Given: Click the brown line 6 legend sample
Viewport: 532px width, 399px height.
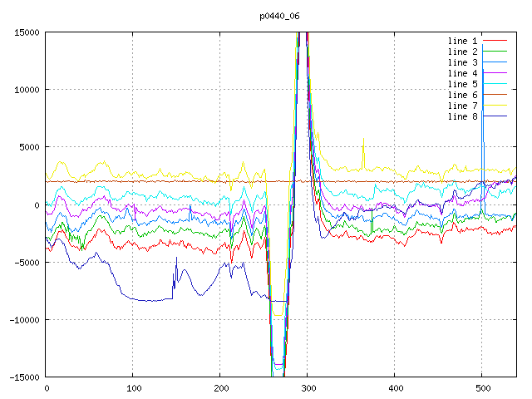Looking at the screenshot, I should [495, 94].
